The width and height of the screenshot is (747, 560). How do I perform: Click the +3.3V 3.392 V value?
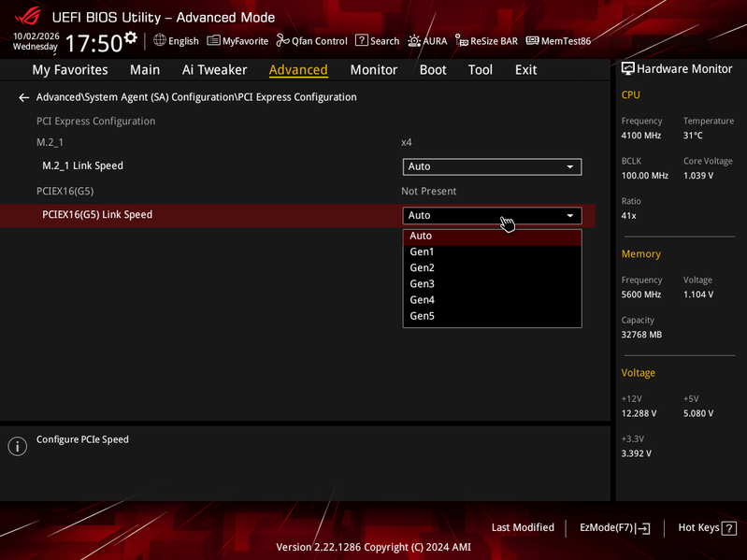click(x=636, y=453)
